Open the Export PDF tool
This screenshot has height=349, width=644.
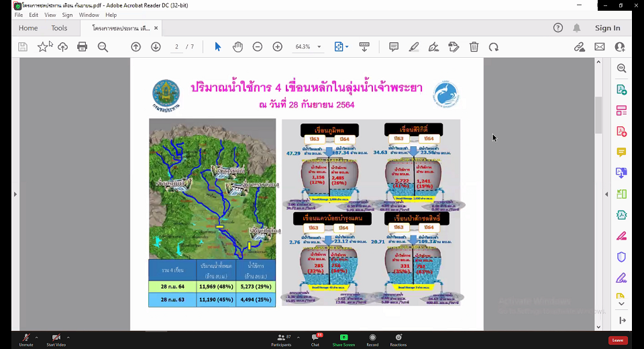pyautogui.click(x=621, y=89)
